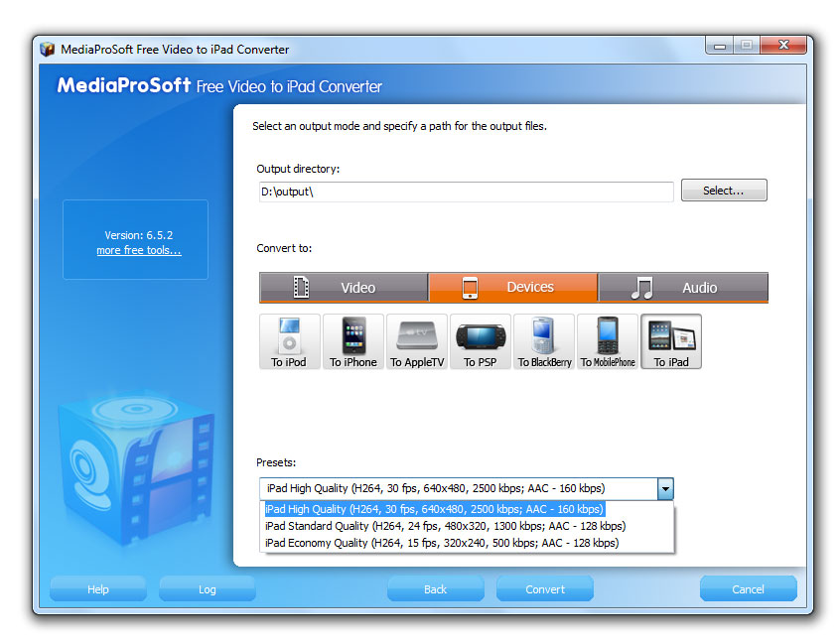The image size is (840, 644).
Task: Click the Cancel button
Action: (x=749, y=589)
